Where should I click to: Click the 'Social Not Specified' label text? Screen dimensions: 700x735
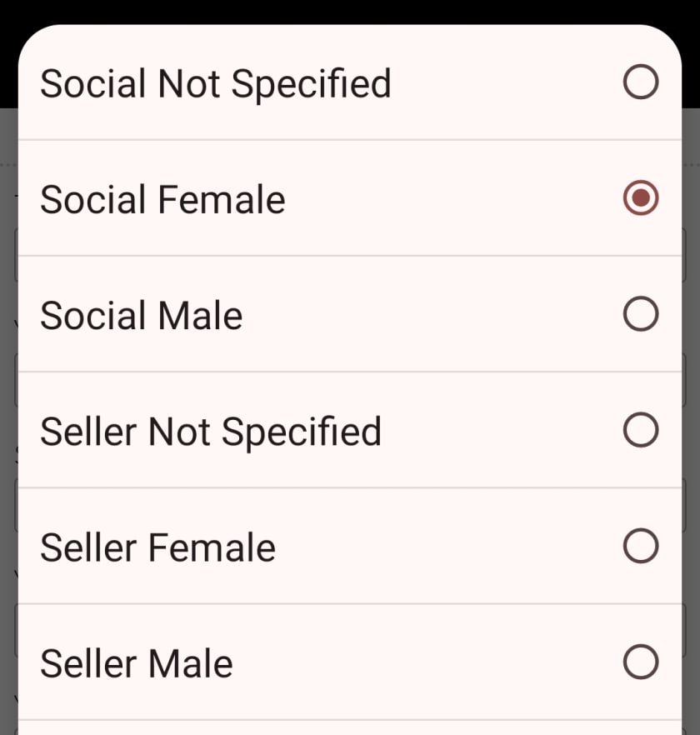(216, 84)
